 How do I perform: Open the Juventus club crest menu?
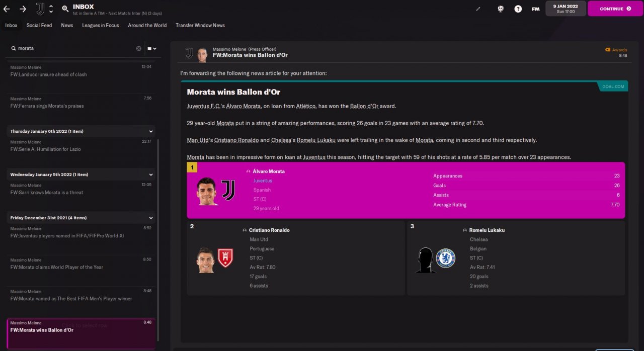[40, 9]
